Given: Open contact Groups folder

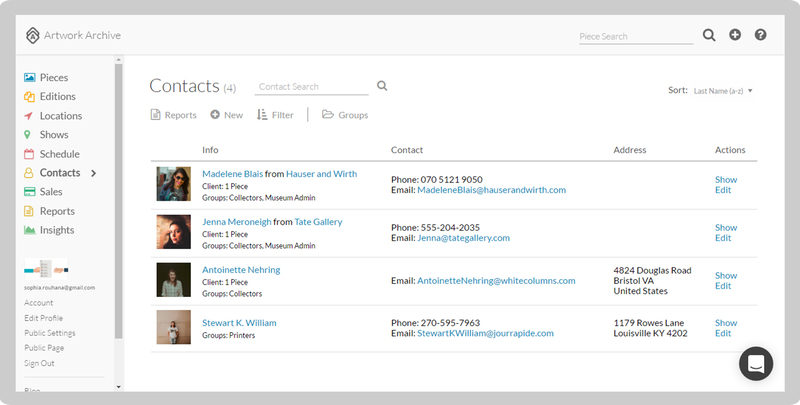Looking at the screenshot, I should [x=345, y=115].
